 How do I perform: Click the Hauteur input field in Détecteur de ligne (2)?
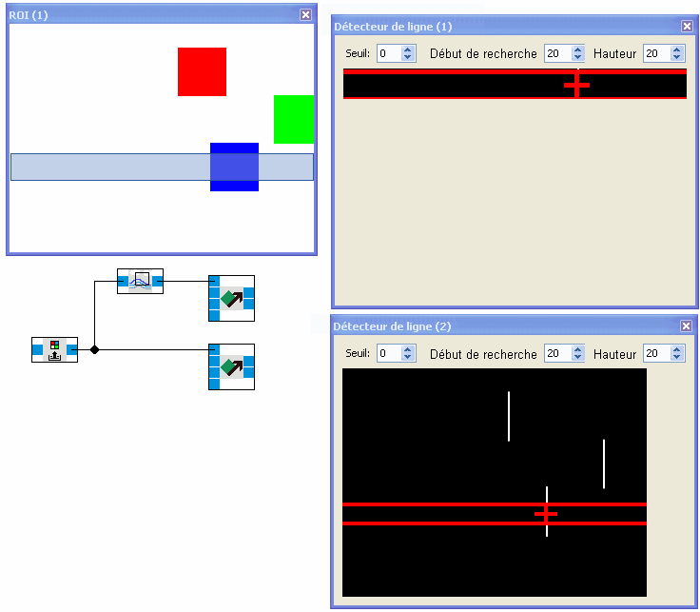(x=655, y=354)
